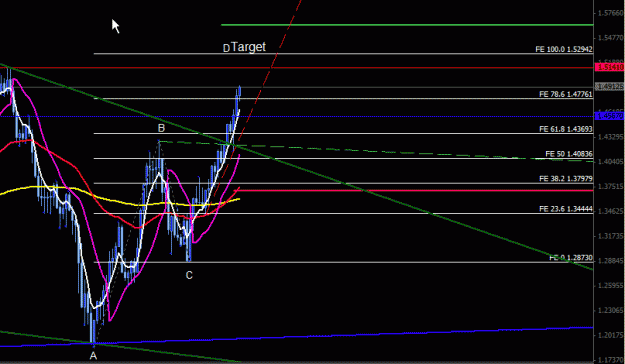Click the 'FE 100.0 1.52942' Fibonacci label
The height and width of the screenshot is (364, 625).
(564, 49)
